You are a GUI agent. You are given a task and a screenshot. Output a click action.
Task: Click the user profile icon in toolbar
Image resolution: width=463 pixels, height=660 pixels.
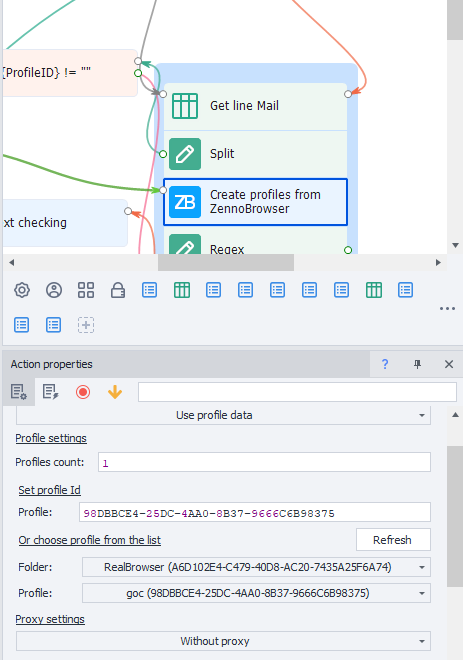pos(54,290)
